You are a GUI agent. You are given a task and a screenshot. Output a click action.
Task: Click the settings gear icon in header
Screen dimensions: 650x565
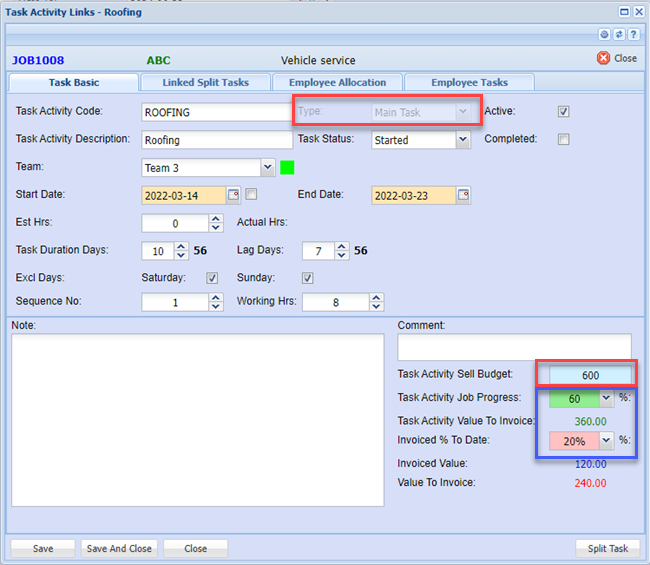(604, 34)
